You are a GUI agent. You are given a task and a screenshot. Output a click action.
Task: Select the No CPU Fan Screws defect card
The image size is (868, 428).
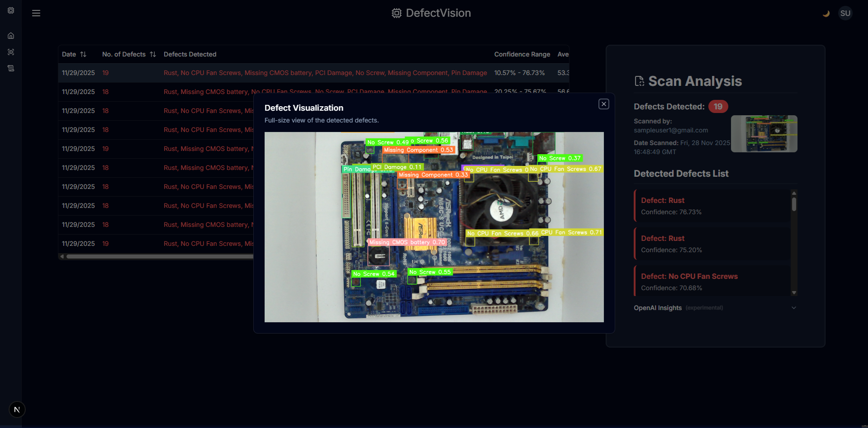tap(712, 281)
